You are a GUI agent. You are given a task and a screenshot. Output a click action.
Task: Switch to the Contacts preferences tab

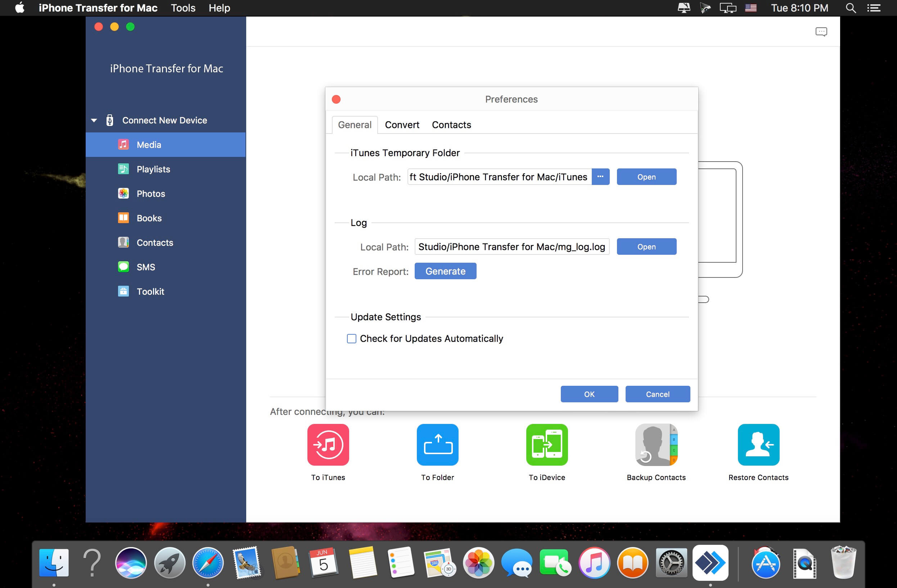(x=451, y=125)
